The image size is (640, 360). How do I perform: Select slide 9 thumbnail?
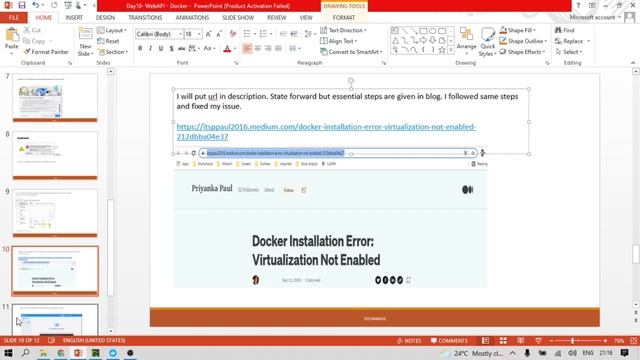pyautogui.click(x=55, y=213)
